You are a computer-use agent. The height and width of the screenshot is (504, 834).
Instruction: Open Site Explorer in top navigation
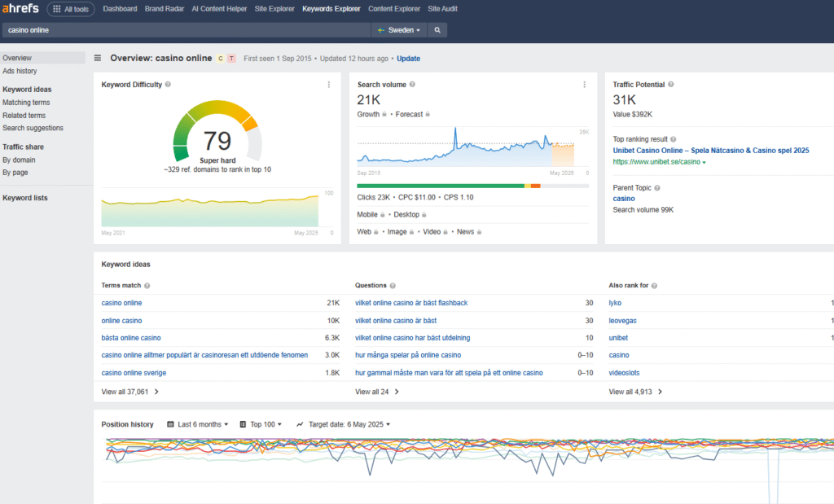click(274, 9)
